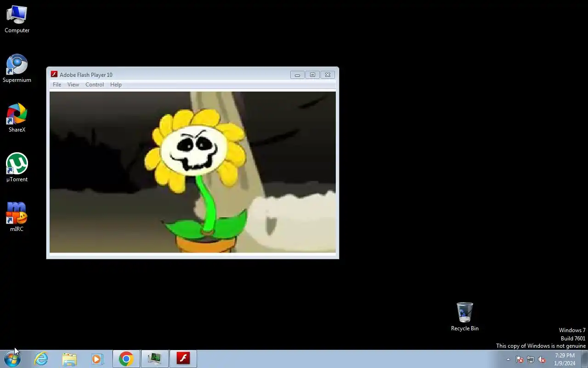
Task: Launch Internet Explorer from the taskbar
Action: coord(41,359)
